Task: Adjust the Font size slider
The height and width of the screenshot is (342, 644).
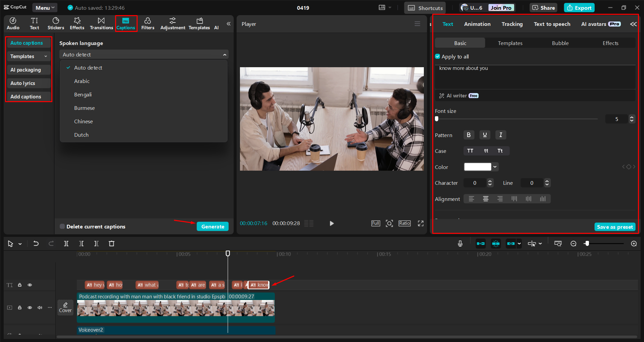Action: [x=436, y=119]
